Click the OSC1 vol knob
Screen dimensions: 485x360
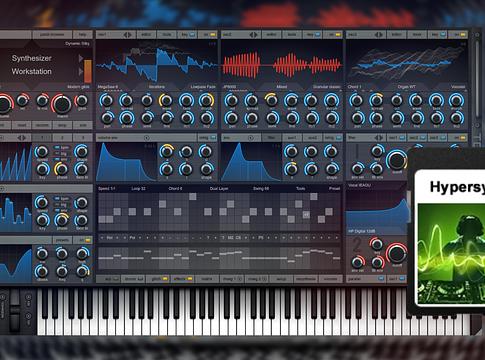pos(107,100)
